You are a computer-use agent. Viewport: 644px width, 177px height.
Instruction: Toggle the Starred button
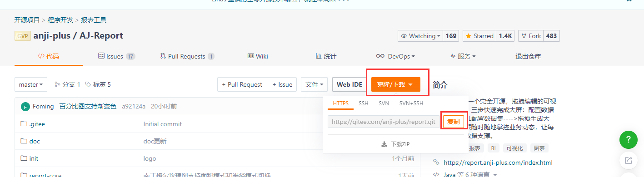pos(480,36)
